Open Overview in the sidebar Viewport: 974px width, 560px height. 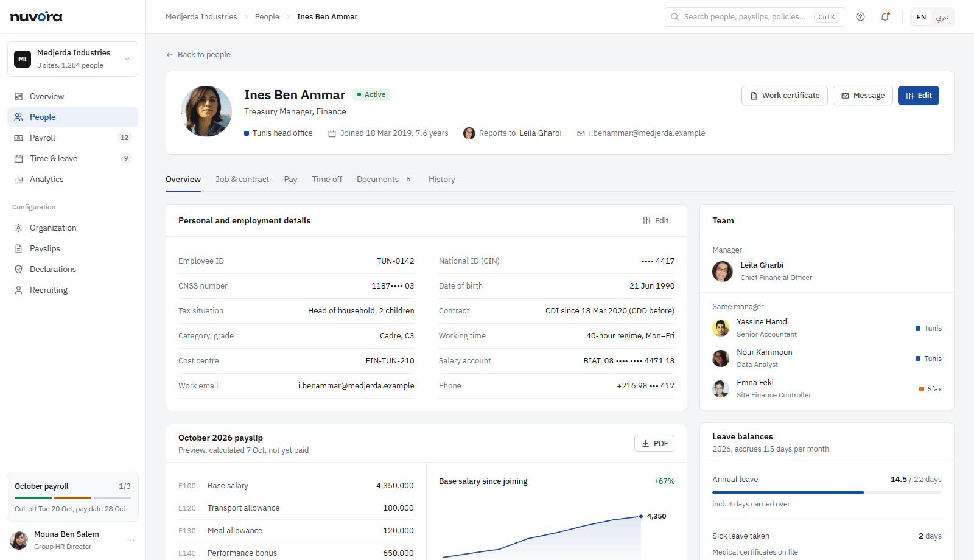point(72,96)
